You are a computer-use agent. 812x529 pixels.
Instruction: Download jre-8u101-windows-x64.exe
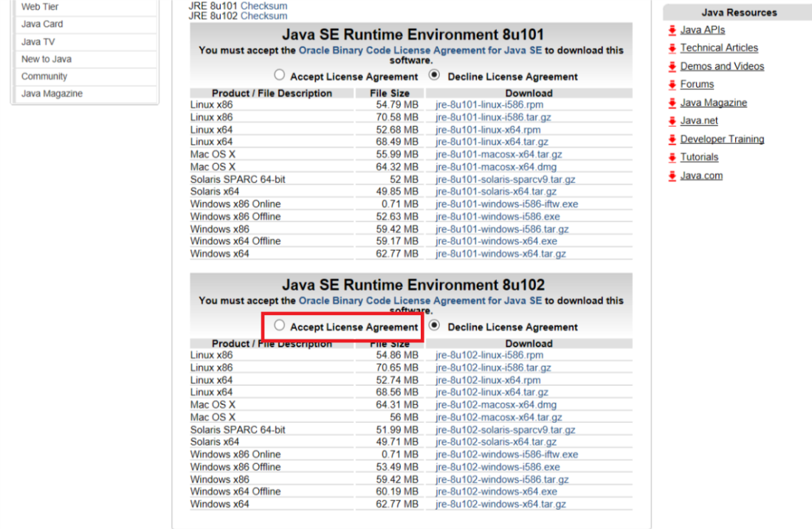point(497,241)
